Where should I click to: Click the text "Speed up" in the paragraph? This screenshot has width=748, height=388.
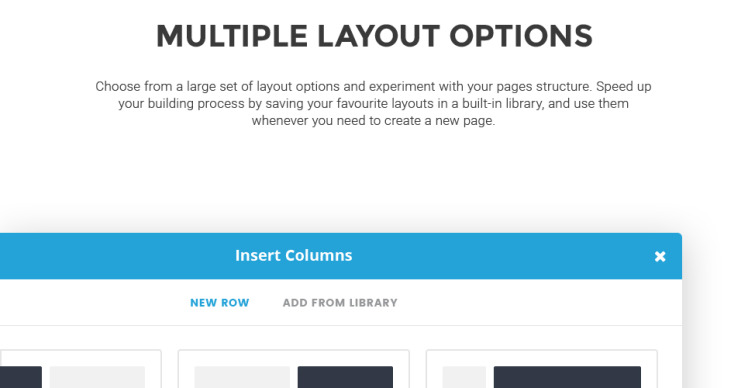pos(623,86)
